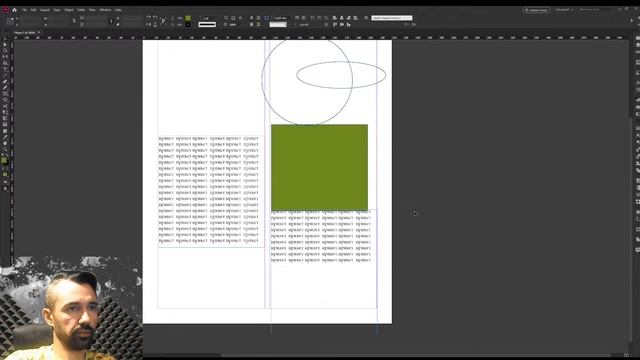Select the Eyedropper tool
The width and height of the screenshot is (640, 360).
[x=5, y=136]
